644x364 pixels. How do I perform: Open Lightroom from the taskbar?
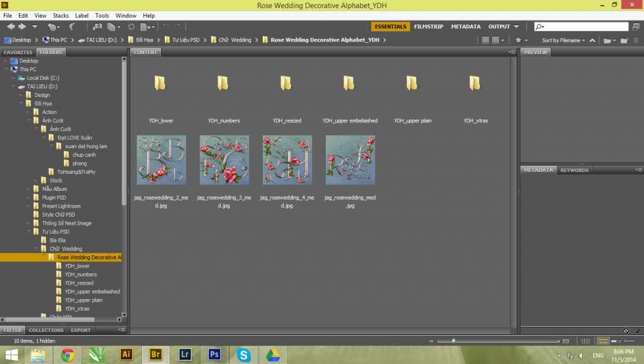click(x=185, y=355)
